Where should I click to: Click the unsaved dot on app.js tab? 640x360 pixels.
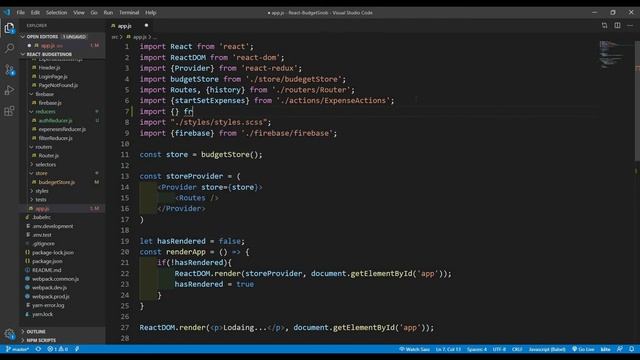point(146,25)
